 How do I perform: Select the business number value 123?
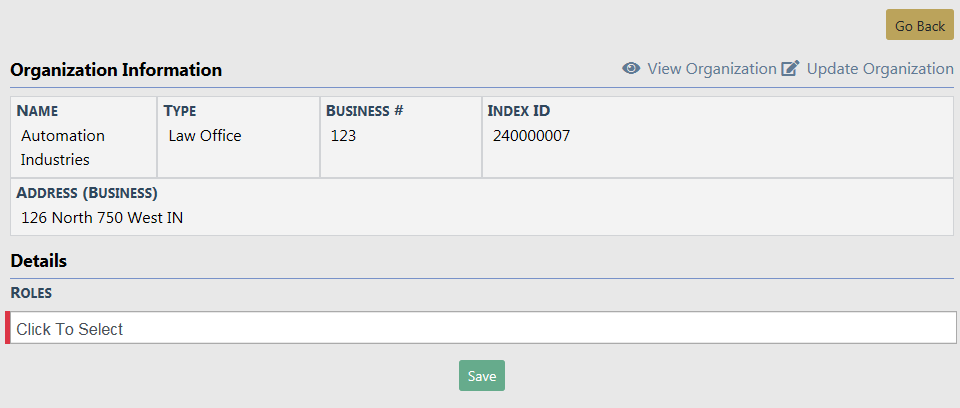[343, 136]
